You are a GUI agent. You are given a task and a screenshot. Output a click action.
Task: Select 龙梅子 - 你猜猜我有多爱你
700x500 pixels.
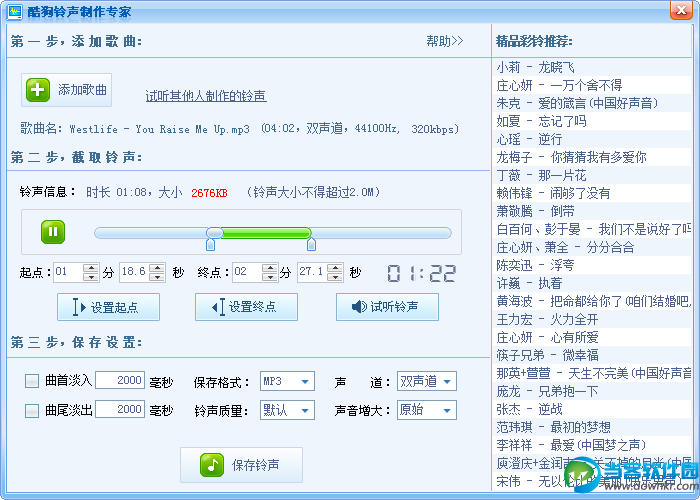(x=592, y=157)
